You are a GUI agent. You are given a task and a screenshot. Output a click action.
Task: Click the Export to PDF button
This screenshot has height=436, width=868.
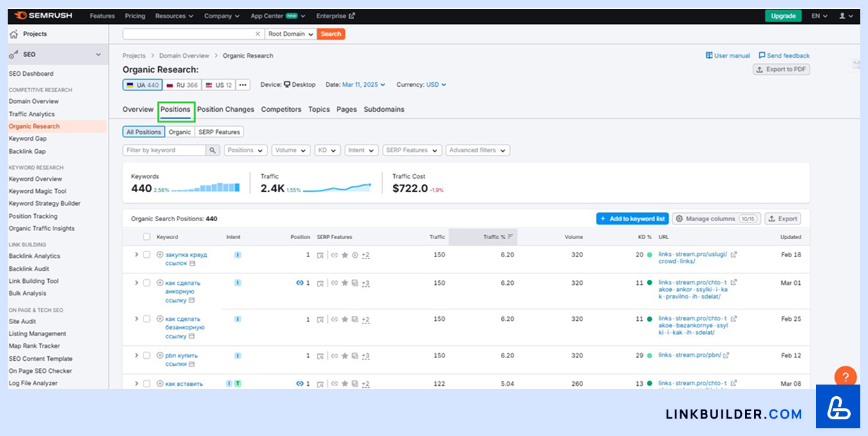coord(781,69)
